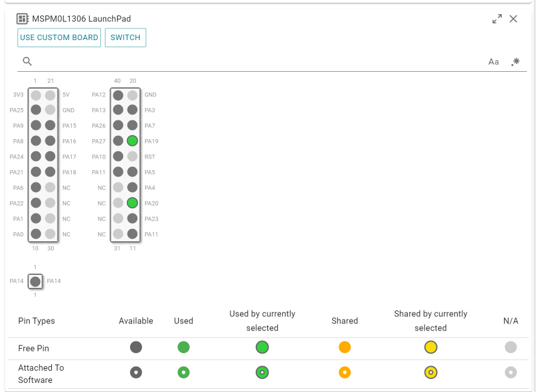This screenshot has height=392, width=536.
Task: Select the PA27 pin
Action: [118, 140]
